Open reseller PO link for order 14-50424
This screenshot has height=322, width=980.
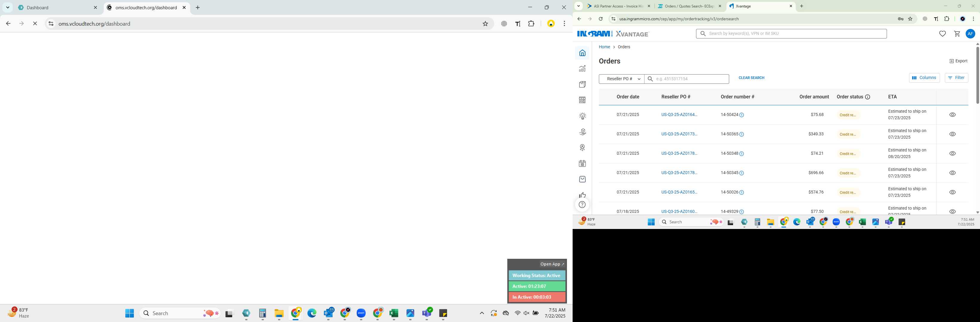point(679,115)
